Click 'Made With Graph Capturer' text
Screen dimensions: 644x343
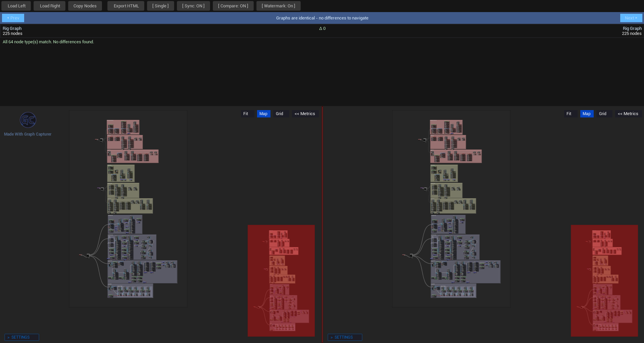point(28,134)
